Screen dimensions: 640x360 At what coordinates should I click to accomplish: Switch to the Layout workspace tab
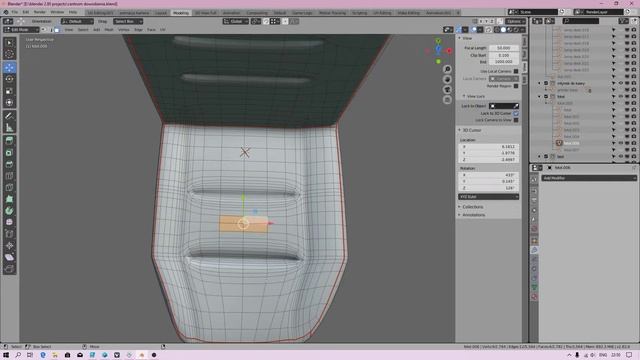pyautogui.click(x=161, y=13)
